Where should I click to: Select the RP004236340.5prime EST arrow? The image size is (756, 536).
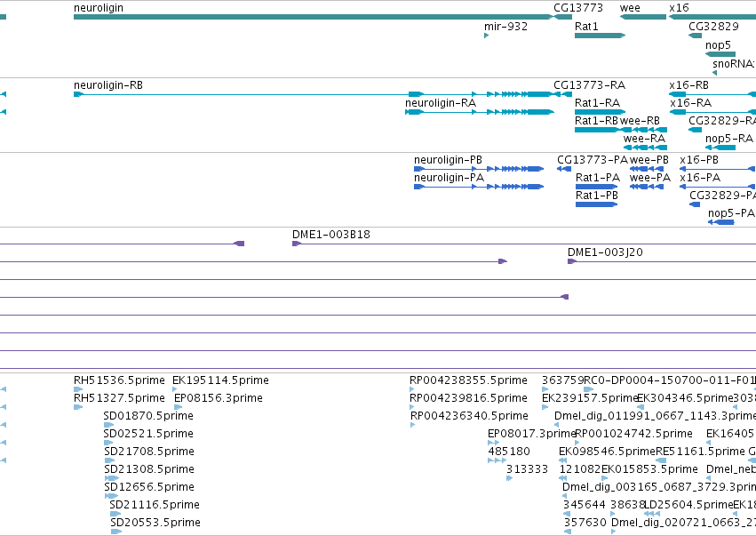click(x=413, y=425)
